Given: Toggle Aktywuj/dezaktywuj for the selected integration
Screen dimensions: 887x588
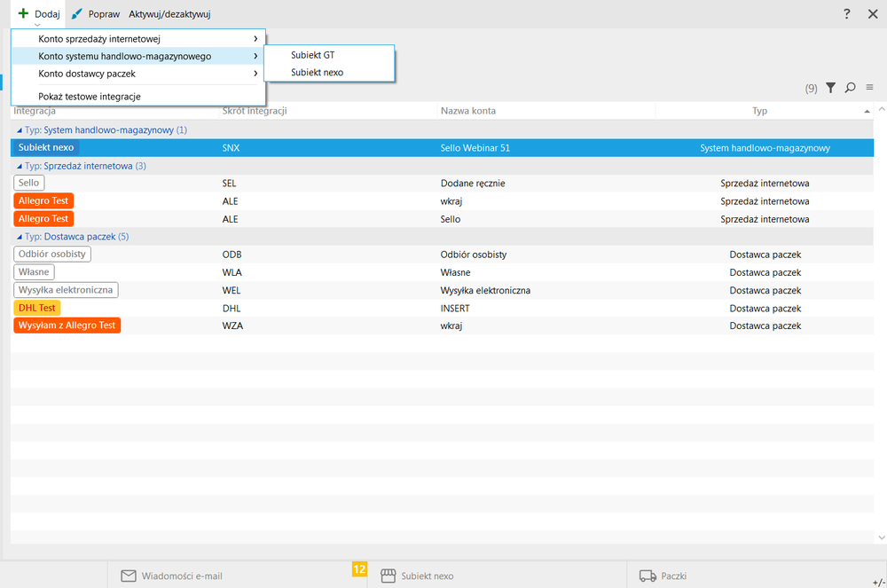Looking at the screenshot, I should click(169, 14).
